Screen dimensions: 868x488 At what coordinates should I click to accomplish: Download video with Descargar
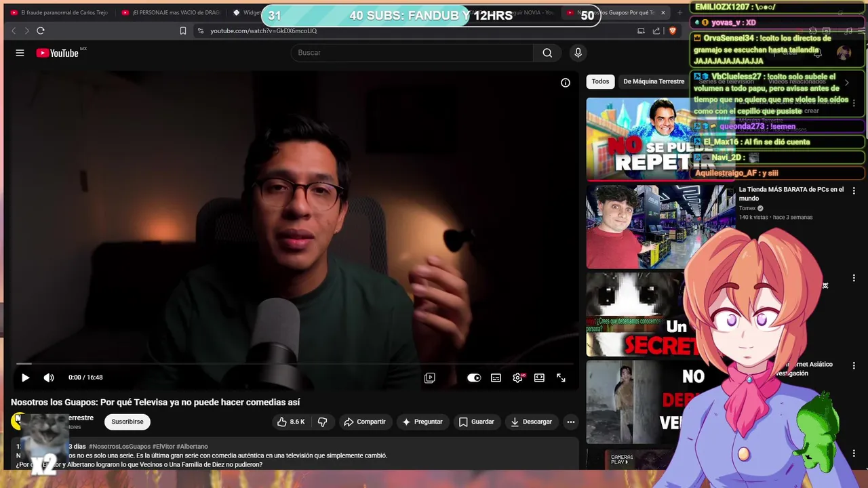(x=532, y=422)
